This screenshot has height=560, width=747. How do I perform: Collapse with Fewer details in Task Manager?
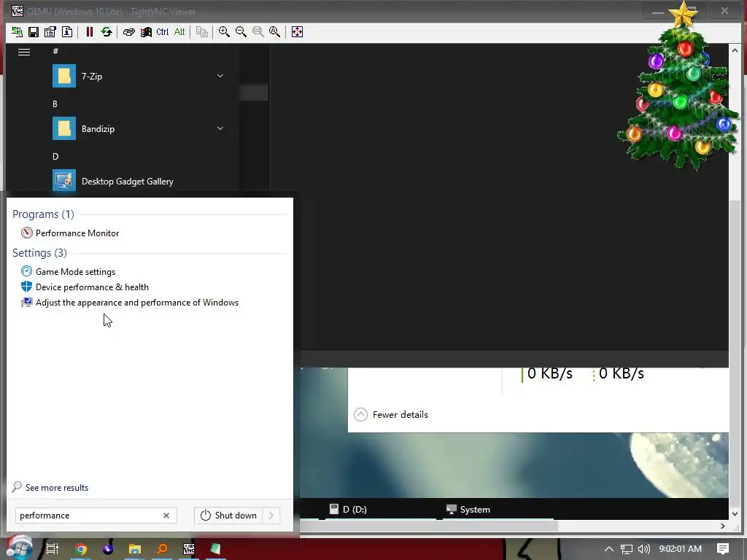pos(391,414)
